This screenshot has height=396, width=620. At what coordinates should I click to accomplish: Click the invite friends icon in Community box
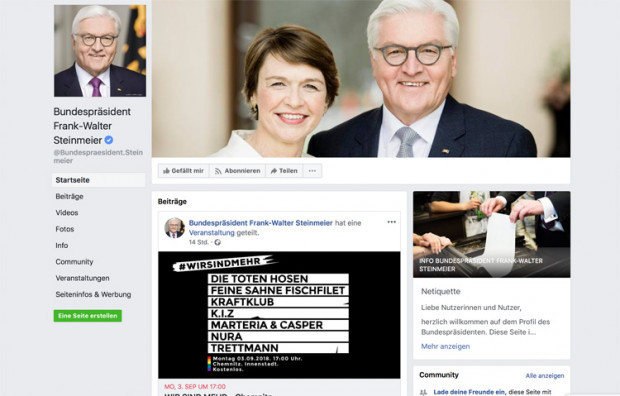tap(423, 392)
